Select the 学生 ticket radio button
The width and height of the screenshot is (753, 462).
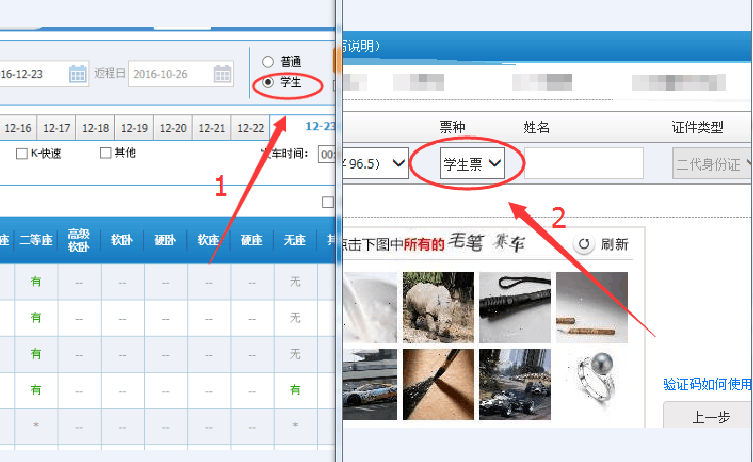(x=268, y=82)
